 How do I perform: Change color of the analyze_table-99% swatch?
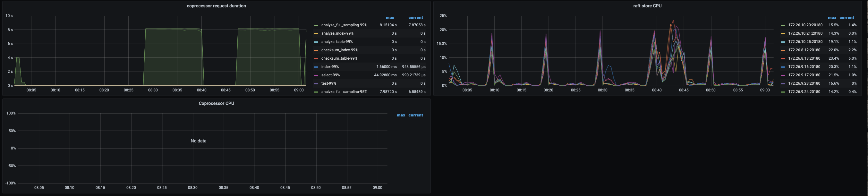316,42
